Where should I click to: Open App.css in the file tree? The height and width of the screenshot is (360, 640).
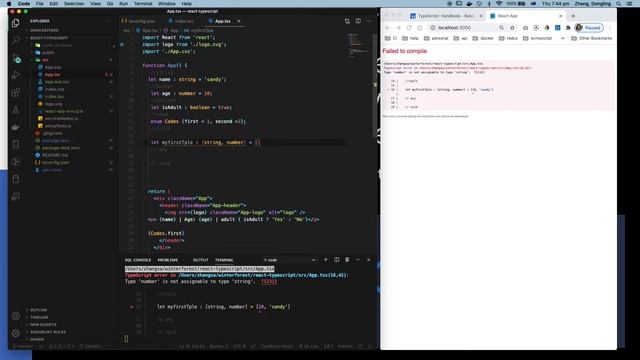[53, 67]
